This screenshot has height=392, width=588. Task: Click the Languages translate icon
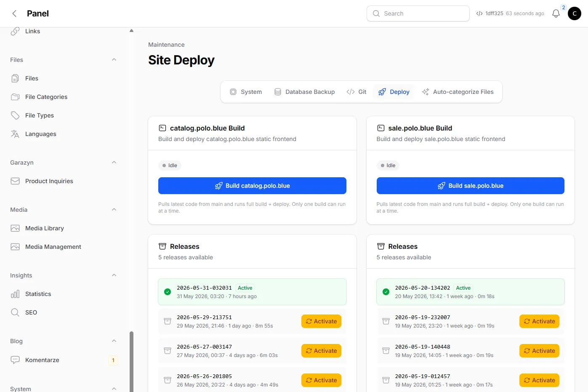point(15,134)
